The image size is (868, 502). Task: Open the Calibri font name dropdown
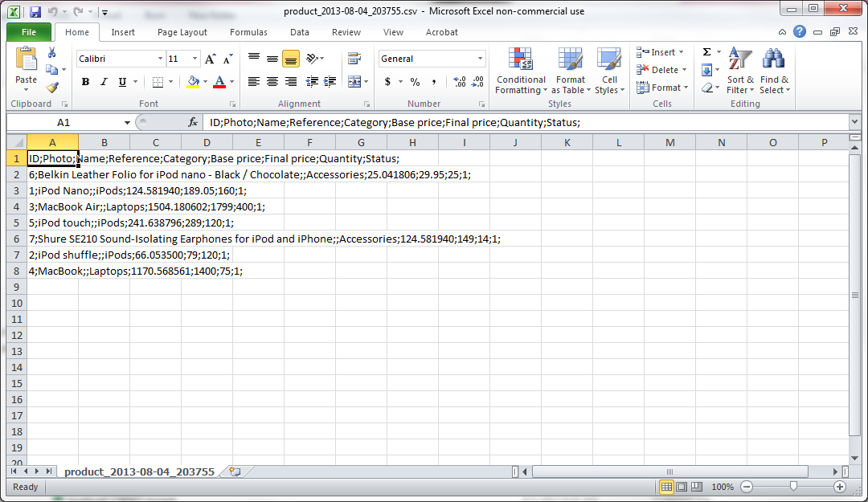point(160,59)
